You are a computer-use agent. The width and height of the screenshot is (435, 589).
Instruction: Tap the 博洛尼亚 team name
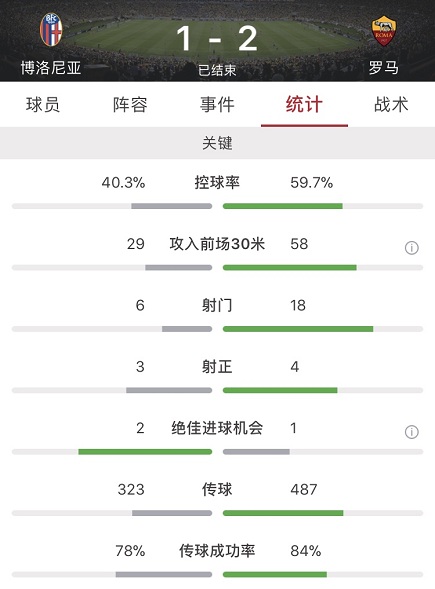(51, 68)
